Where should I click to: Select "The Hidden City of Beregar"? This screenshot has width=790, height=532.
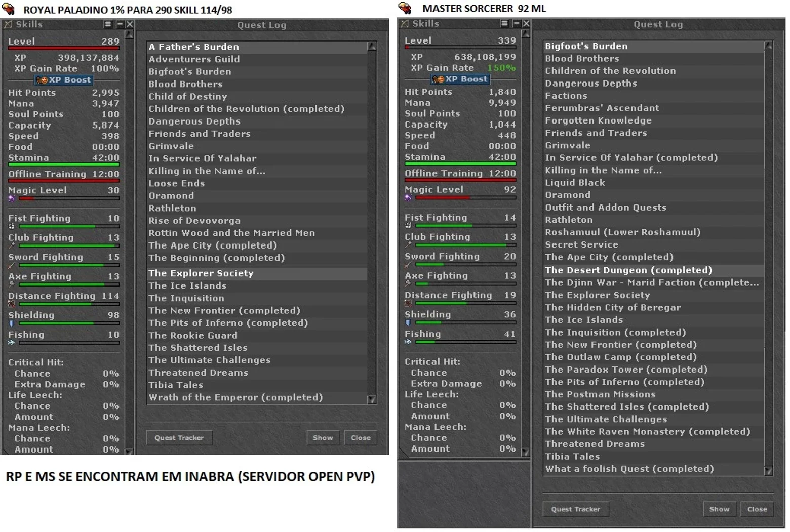pyautogui.click(x=654, y=307)
